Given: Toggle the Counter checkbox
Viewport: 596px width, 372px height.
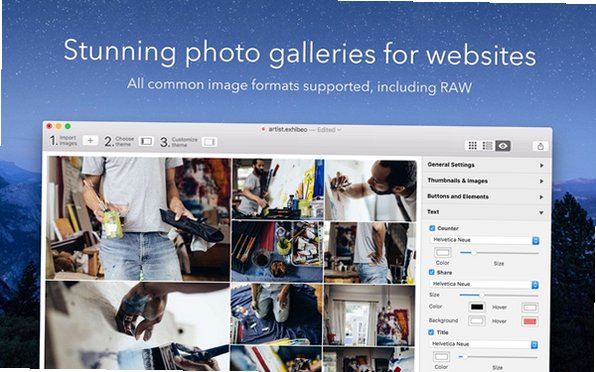Looking at the screenshot, I should click(432, 228).
